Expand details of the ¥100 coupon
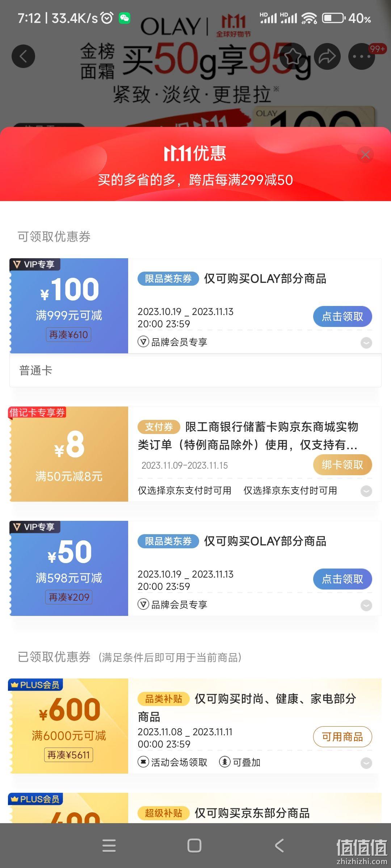391x868 pixels. (366, 342)
